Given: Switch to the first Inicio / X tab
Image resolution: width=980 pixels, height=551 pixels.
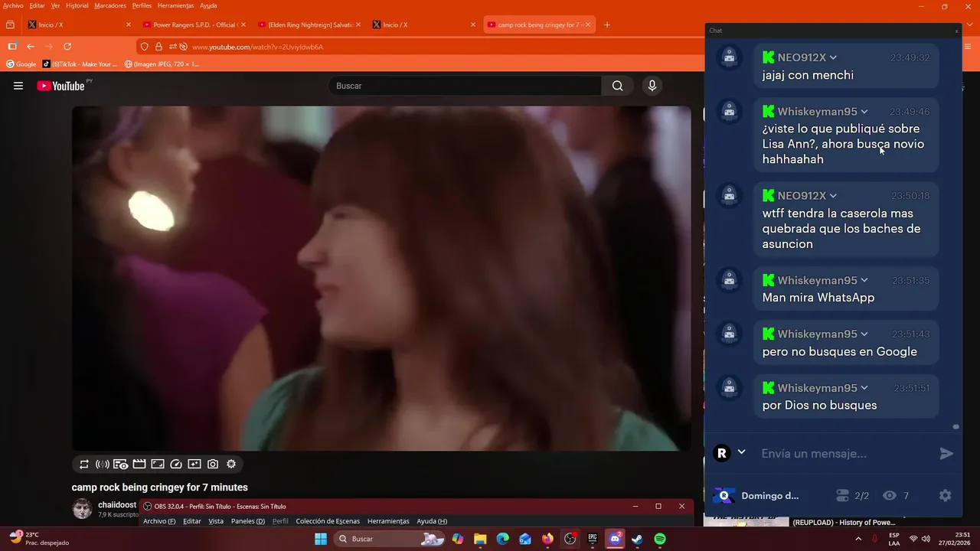Looking at the screenshot, I should [80, 24].
